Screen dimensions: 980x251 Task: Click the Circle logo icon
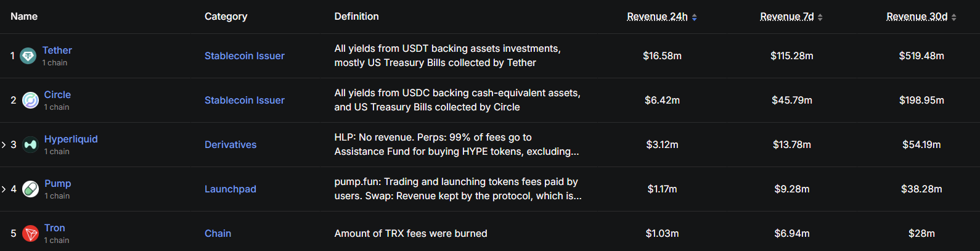[30, 101]
